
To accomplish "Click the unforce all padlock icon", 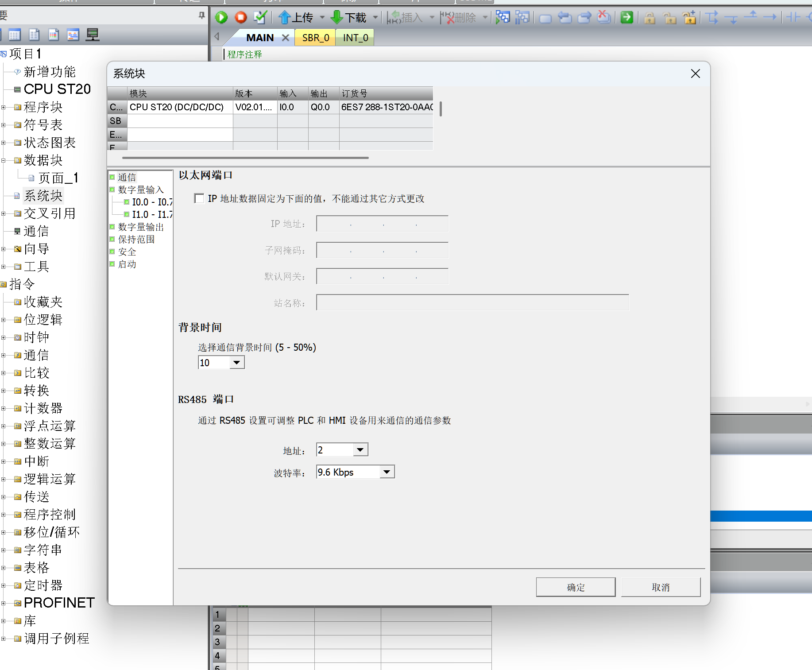I will (x=689, y=18).
